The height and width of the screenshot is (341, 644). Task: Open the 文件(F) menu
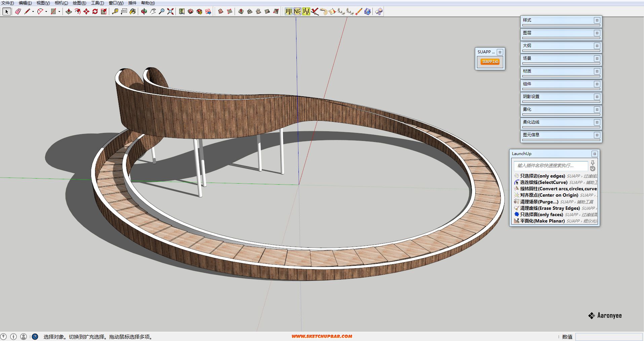pyautogui.click(x=7, y=3)
